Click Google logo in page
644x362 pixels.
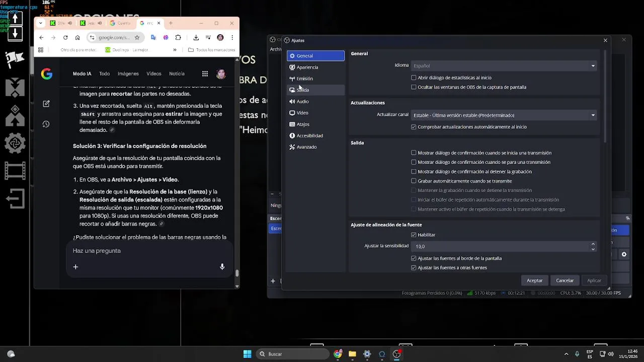[47, 74]
